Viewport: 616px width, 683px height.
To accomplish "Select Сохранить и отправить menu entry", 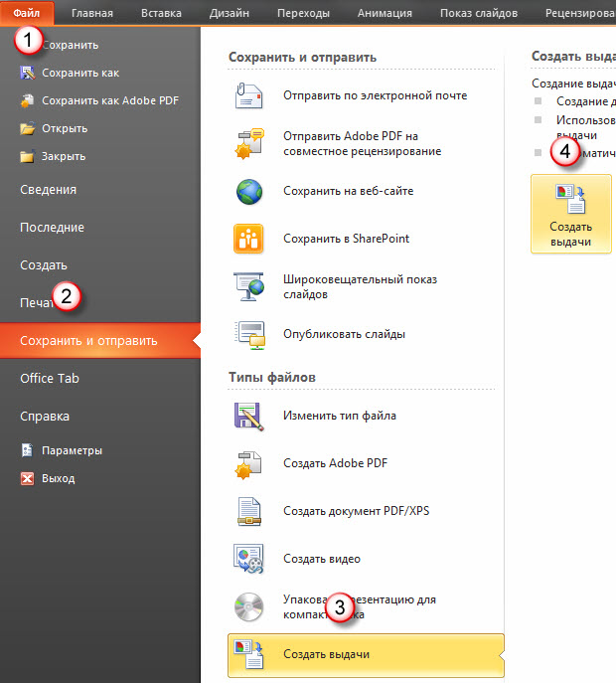I will [x=100, y=341].
